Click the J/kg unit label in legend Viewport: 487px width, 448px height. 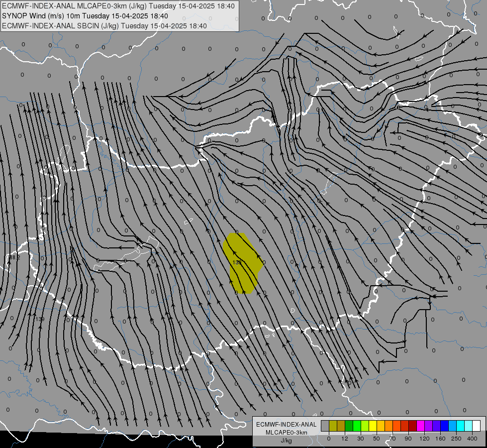click(x=286, y=441)
